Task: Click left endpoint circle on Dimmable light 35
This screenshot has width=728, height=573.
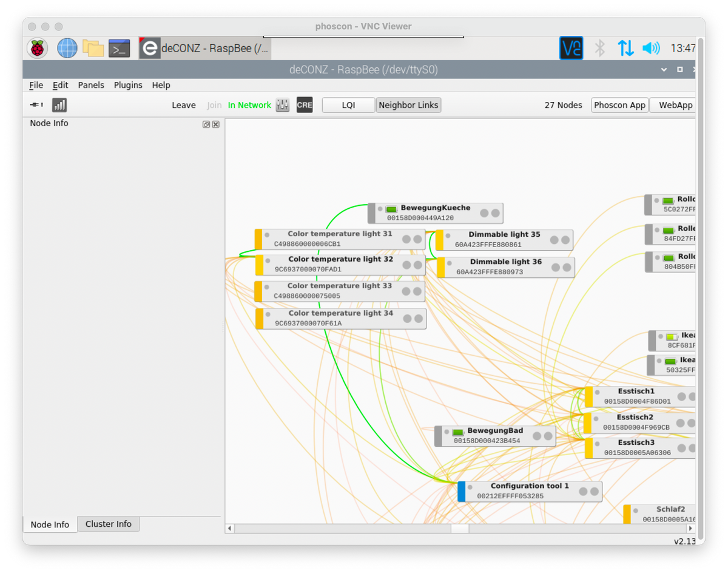Action: (x=554, y=240)
